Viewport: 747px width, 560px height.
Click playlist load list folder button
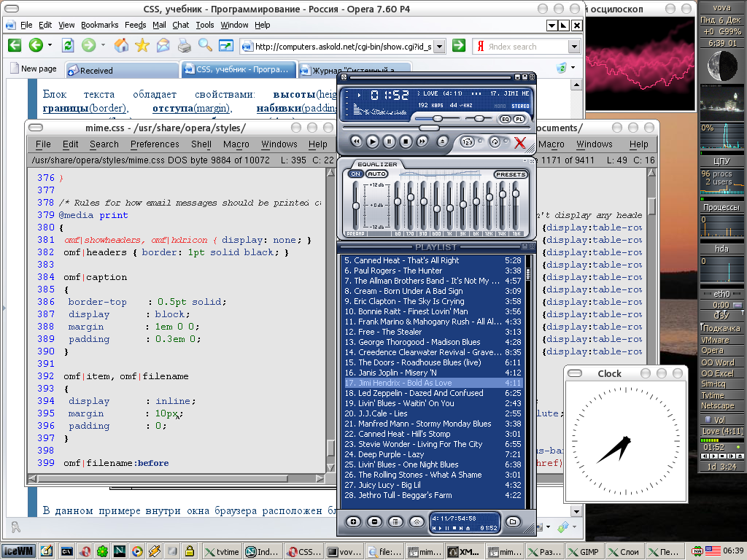tap(513, 522)
